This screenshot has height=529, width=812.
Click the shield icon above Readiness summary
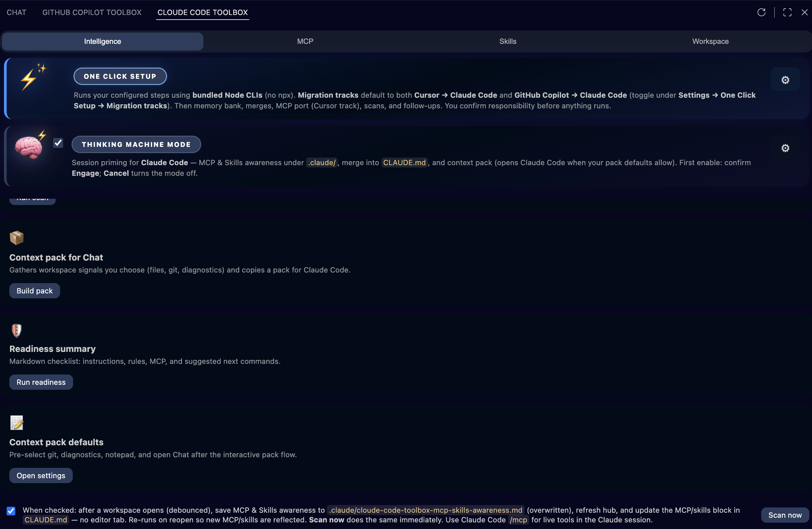(x=16, y=330)
